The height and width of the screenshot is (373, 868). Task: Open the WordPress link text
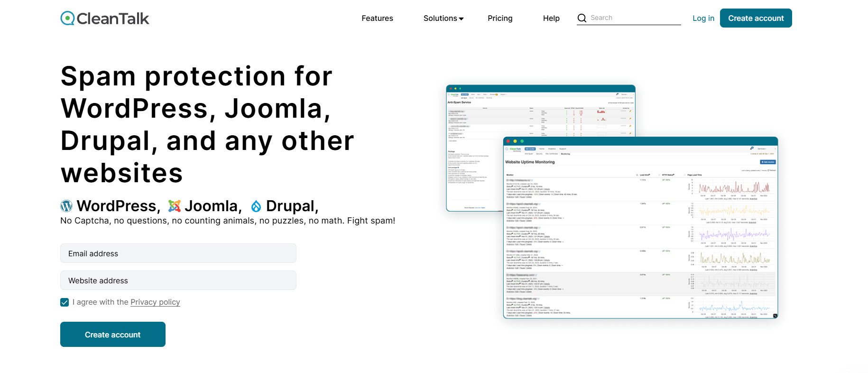(x=117, y=206)
